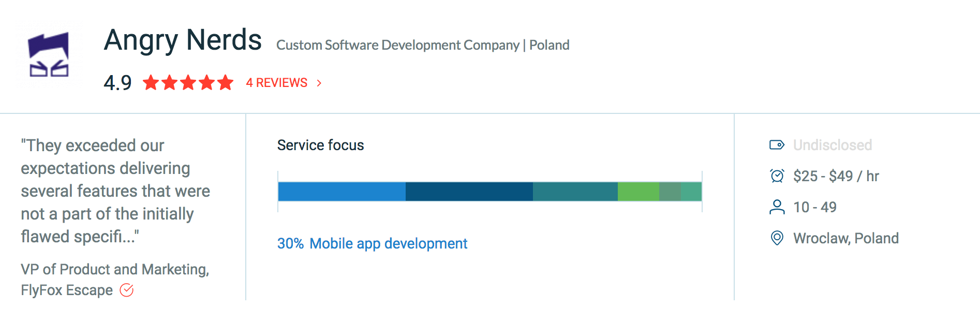
Task: Click the 30% Mobile app development label
Action: 372,243
